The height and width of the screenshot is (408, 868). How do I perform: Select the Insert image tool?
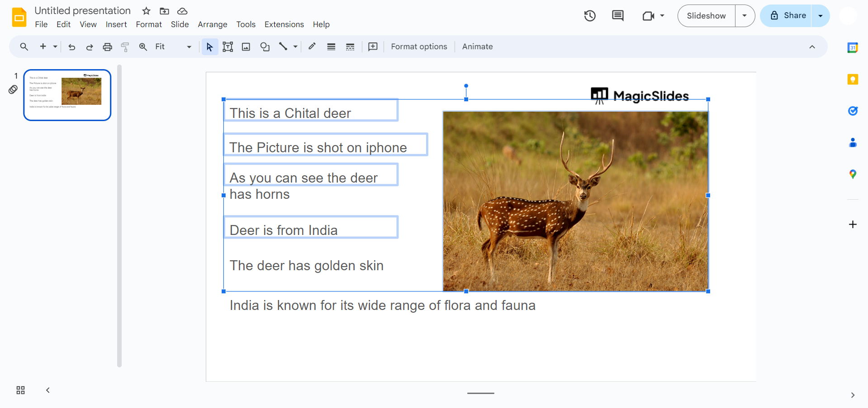click(x=246, y=47)
